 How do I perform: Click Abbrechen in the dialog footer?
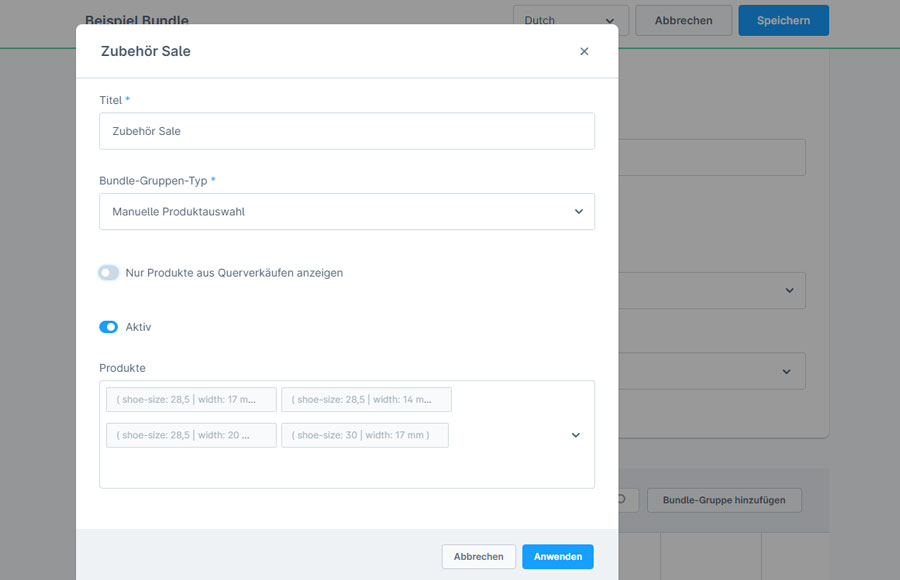click(479, 556)
